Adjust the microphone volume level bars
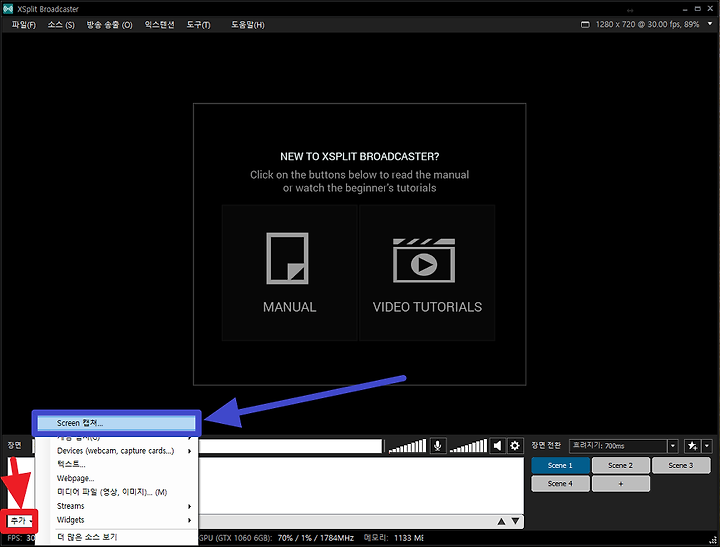720x547 pixels. 408,445
